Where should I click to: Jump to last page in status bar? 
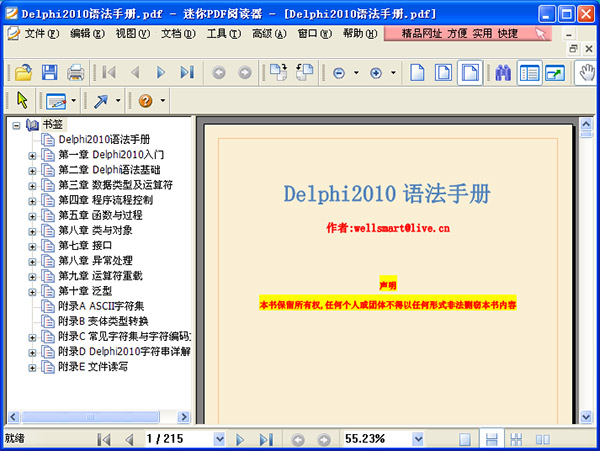(266, 440)
